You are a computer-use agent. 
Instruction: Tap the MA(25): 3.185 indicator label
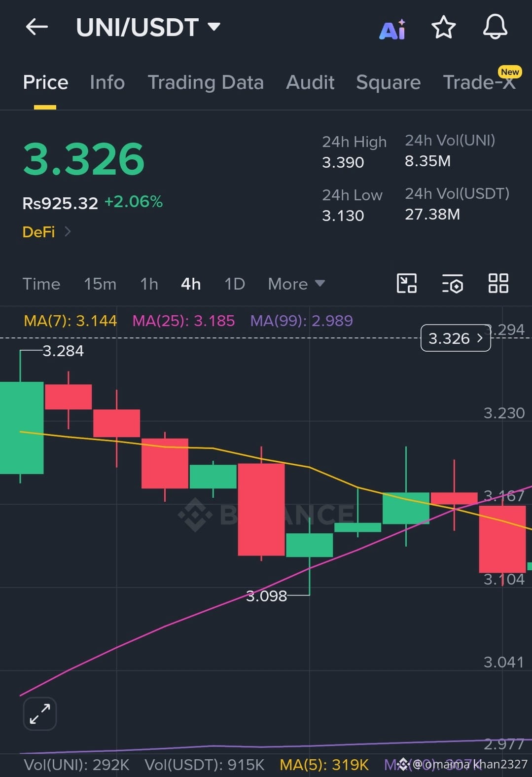click(183, 321)
